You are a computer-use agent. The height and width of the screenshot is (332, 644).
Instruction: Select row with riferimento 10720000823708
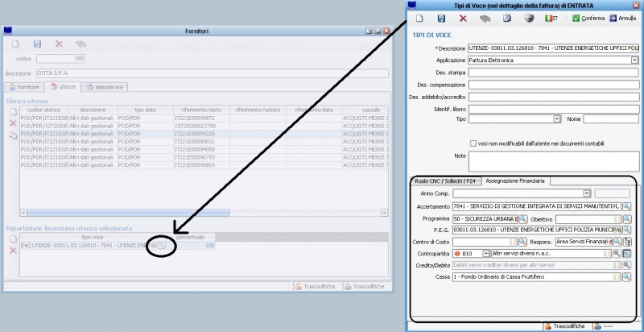tap(204, 126)
